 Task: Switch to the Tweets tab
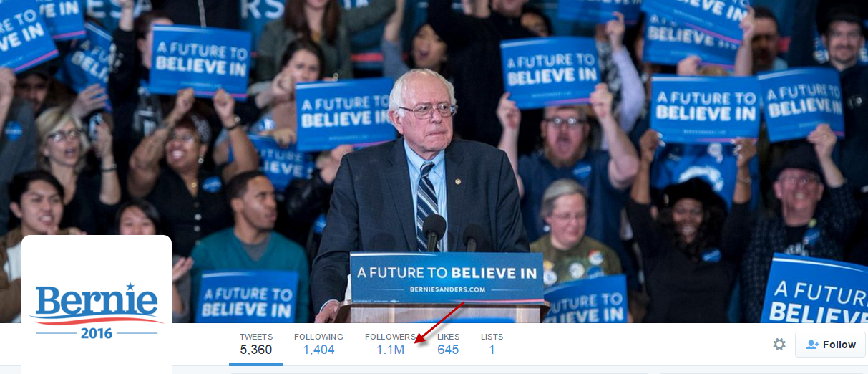click(256, 344)
